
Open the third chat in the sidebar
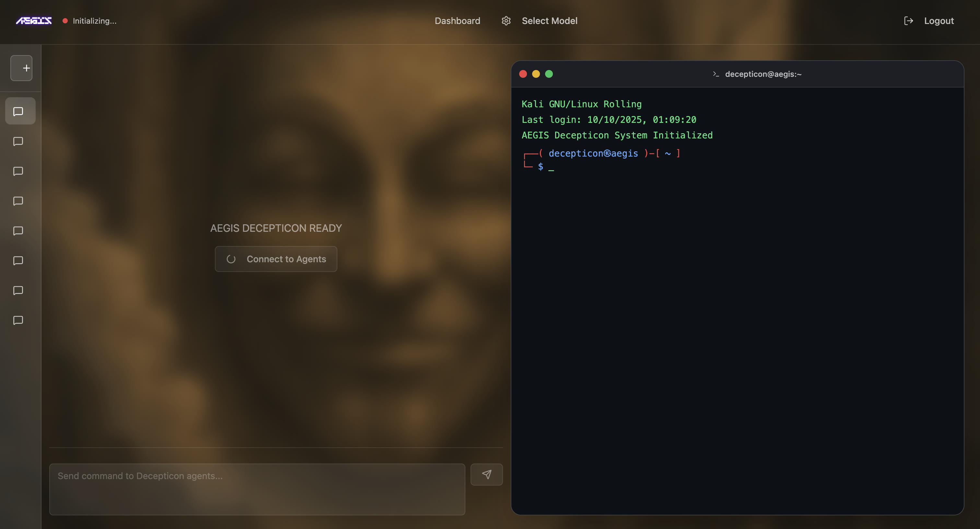pos(18,171)
